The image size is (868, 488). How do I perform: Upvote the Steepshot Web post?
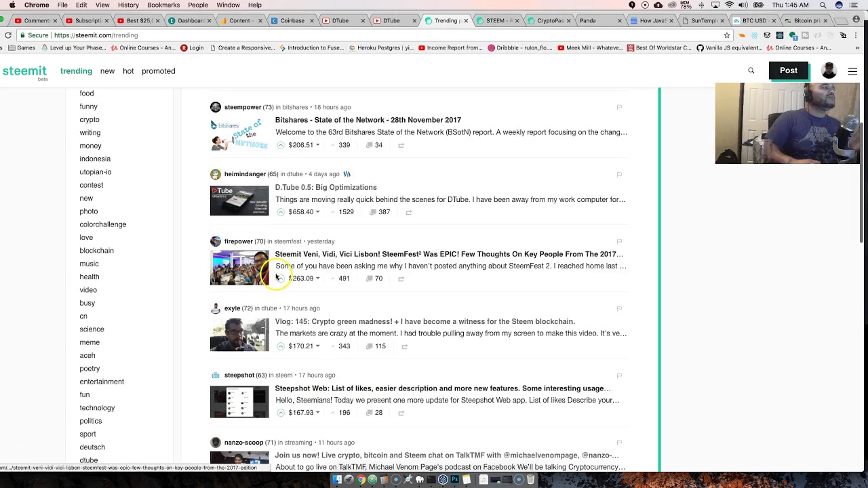[x=281, y=413]
